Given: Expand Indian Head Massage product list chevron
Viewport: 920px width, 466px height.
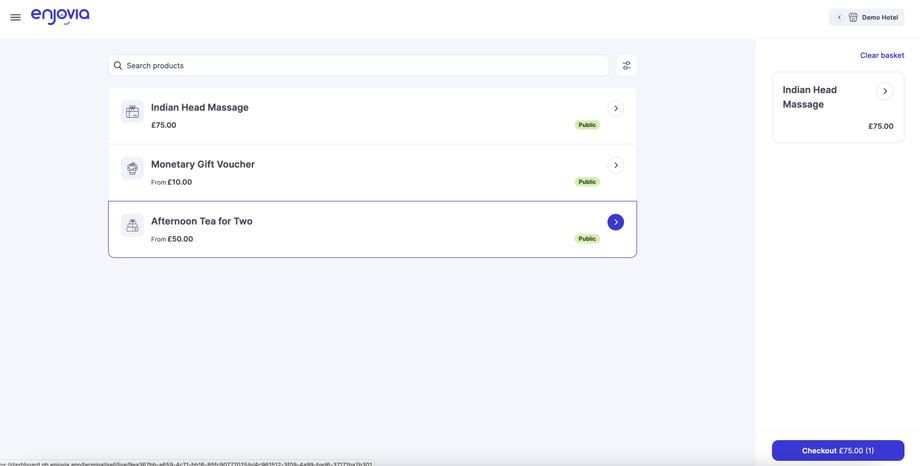Looking at the screenshot, I should pyautogui.click(x=615, y=108).
